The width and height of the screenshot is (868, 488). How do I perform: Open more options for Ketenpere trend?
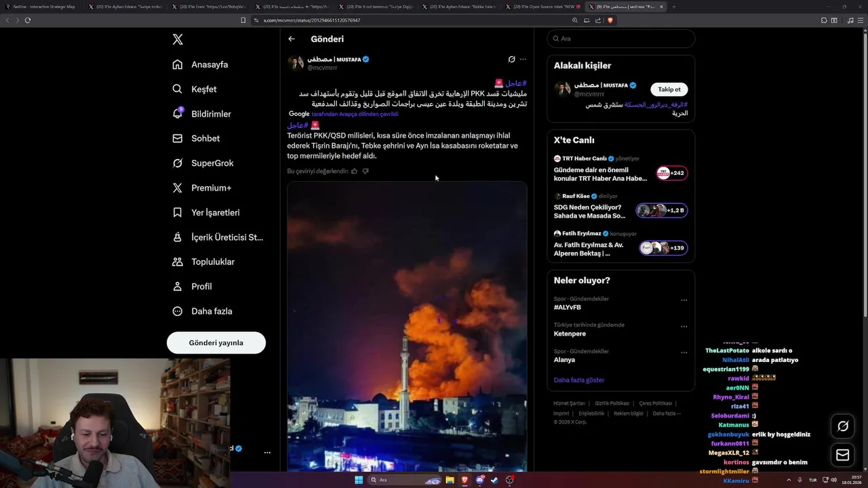(x=684, y=326)
